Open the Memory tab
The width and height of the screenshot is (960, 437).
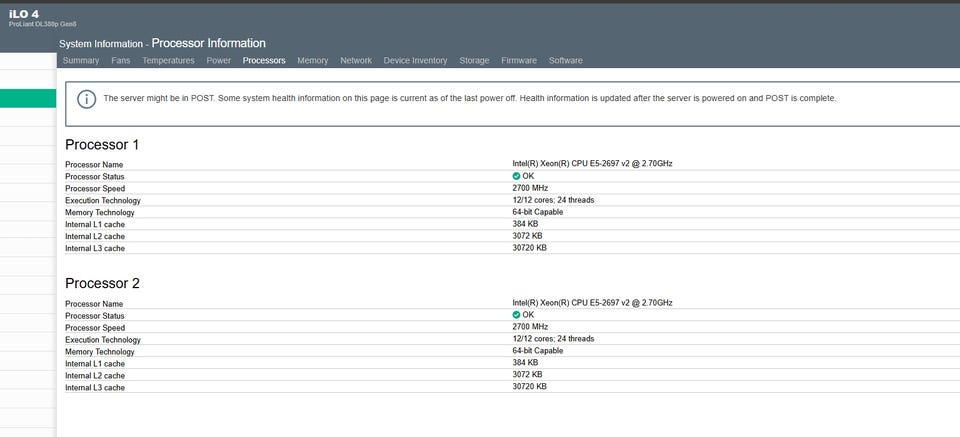click(x=313, y=61)
